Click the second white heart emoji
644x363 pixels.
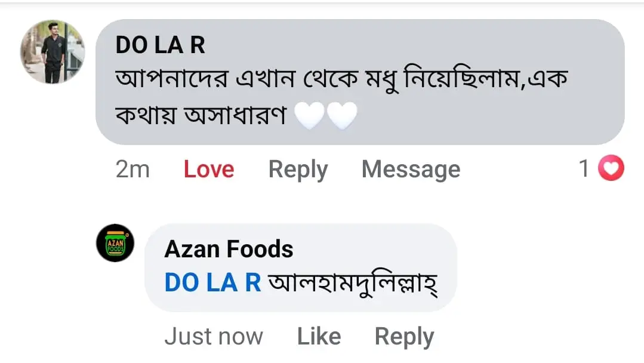342,116
